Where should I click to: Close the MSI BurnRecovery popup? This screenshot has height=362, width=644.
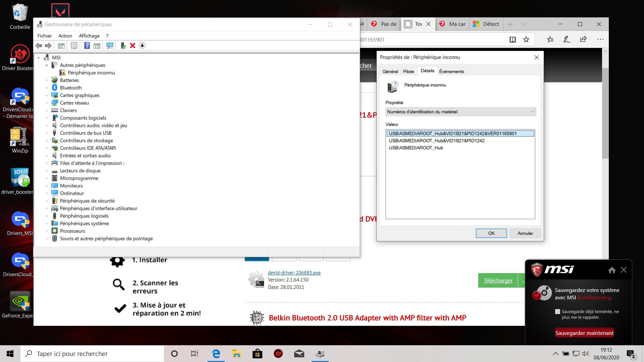click(624, 270)
